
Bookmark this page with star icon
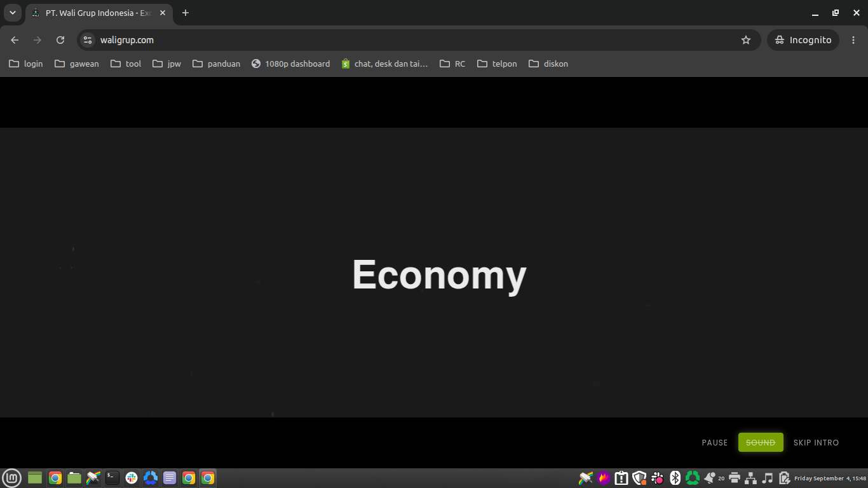tap(746, 40)
